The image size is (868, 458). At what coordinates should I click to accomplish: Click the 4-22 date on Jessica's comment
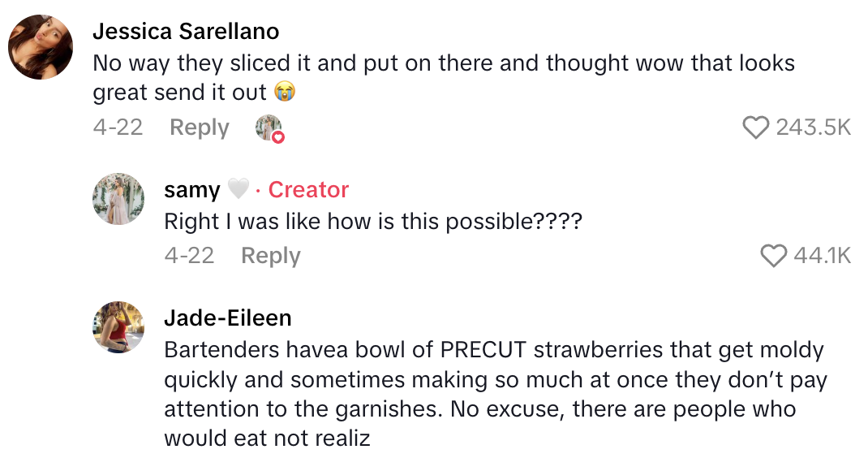click(118, 127)
